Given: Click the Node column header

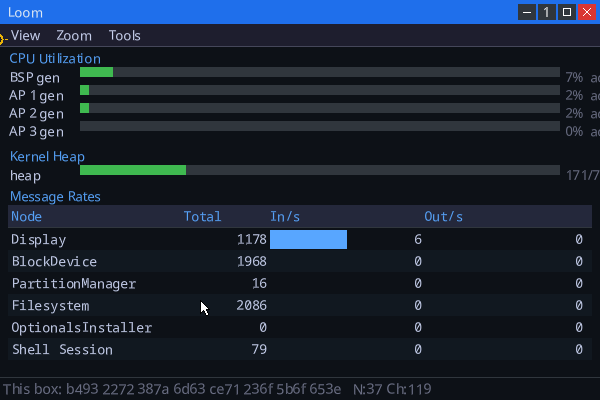Looking at the screenshot, I should click(26, 217).
